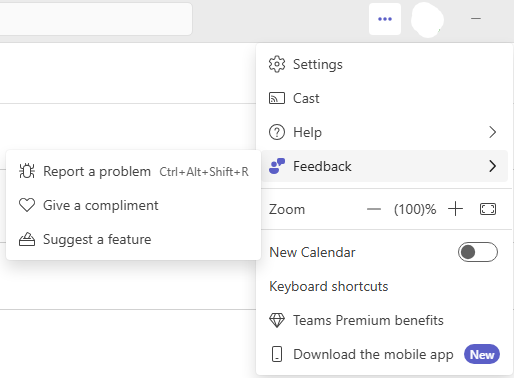Click the (100)% zoom value
Viewport: 514px width, 378px height.
pyautogui.click(x=415, y=209)
